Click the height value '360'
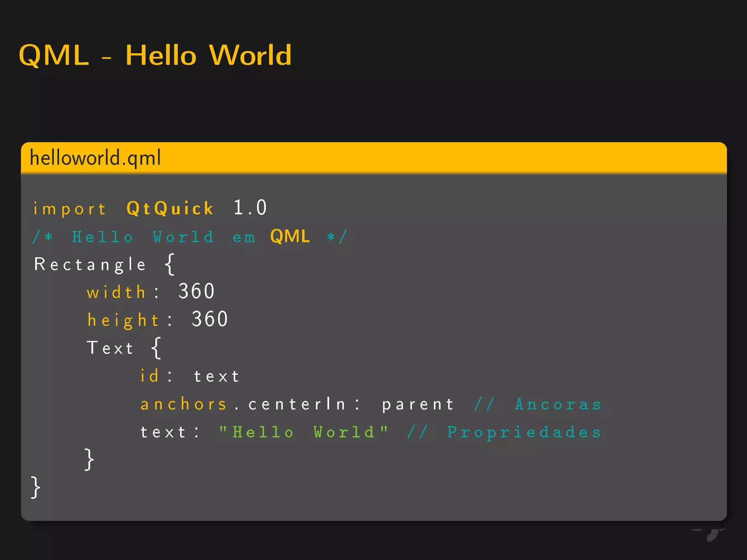747x560 pixels. coord(210,319)
